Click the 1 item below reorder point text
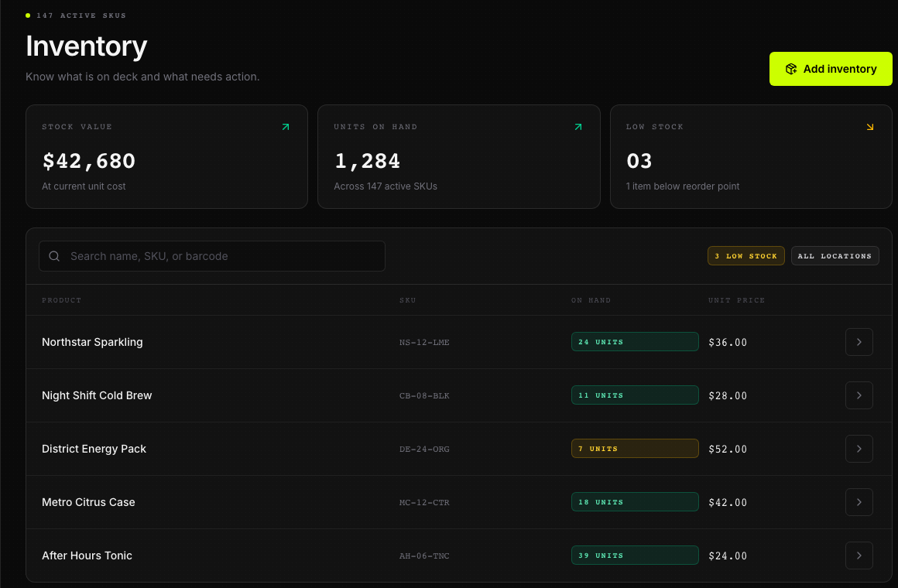The width and height of the screenshot is (898, 588). pos(683,186)
